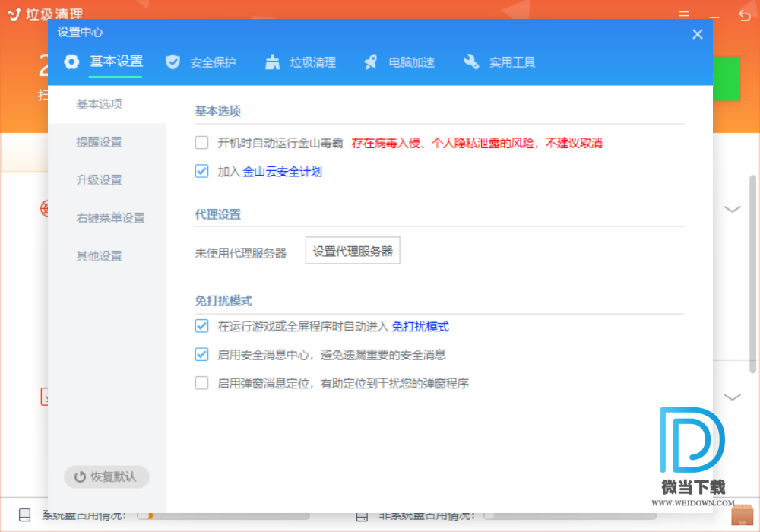
Task: Click the 设置中心 dialog title
Action: (80, 32)
